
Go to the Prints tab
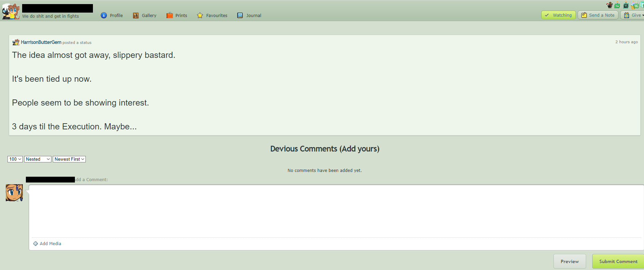[177, 15]
